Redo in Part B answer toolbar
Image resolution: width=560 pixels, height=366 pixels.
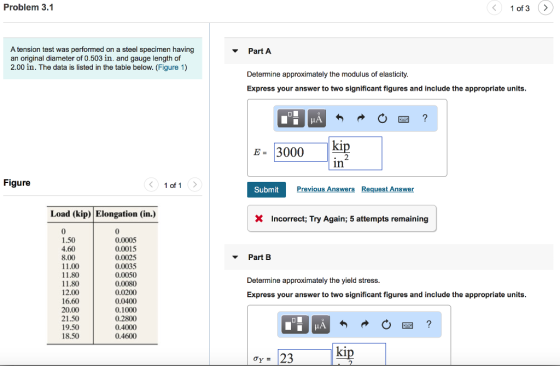click(x=365, y=324)
